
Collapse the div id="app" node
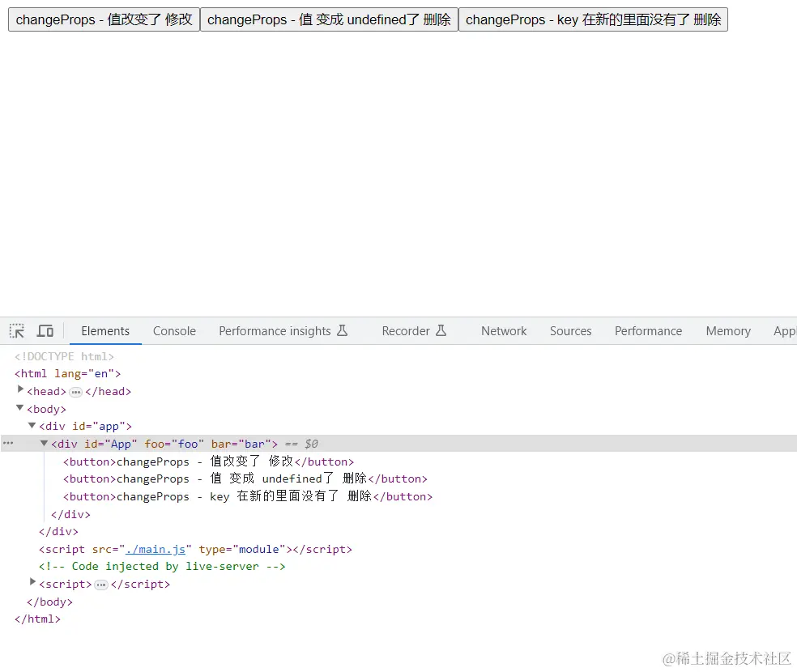[x=32, y=425]
